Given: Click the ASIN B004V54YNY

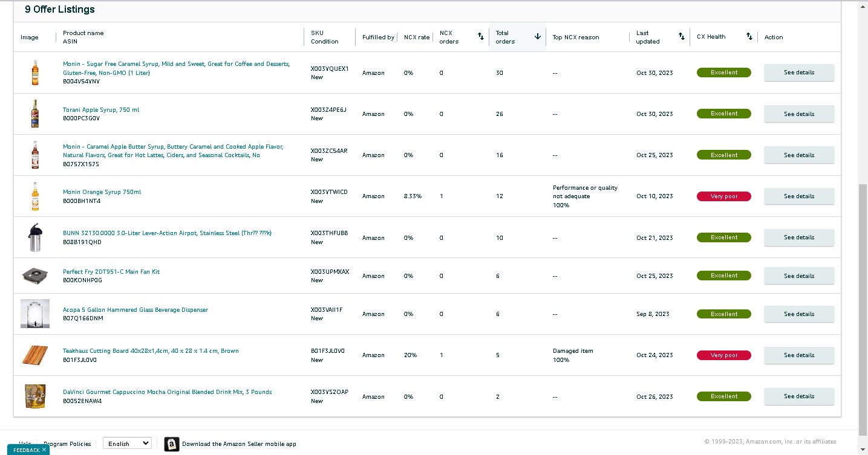Looking at the screenshot, I should point(82,82).
